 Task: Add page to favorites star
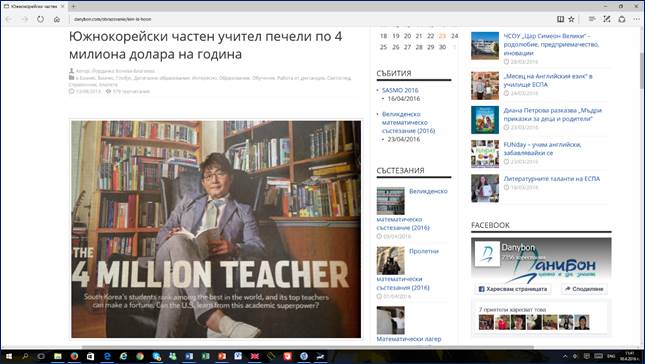(x=571, y=19)
